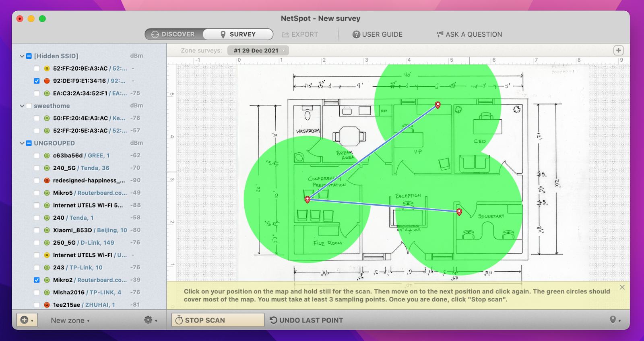644x341 pixels.
Task: Toggle the UNGROUPED group checkbox
Action: 29,143
